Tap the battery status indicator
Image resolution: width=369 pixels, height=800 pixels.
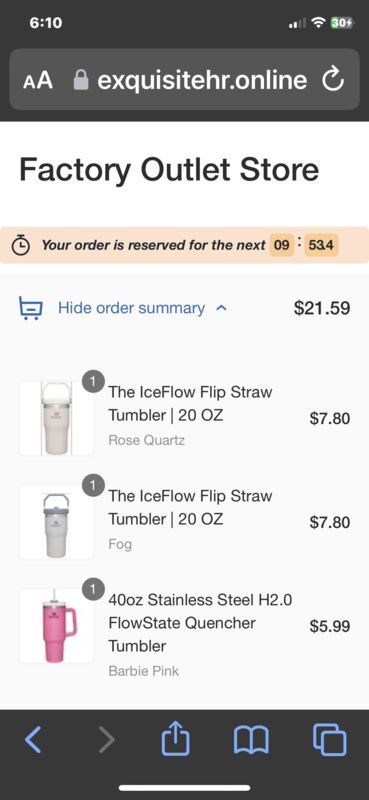point(341,23)
